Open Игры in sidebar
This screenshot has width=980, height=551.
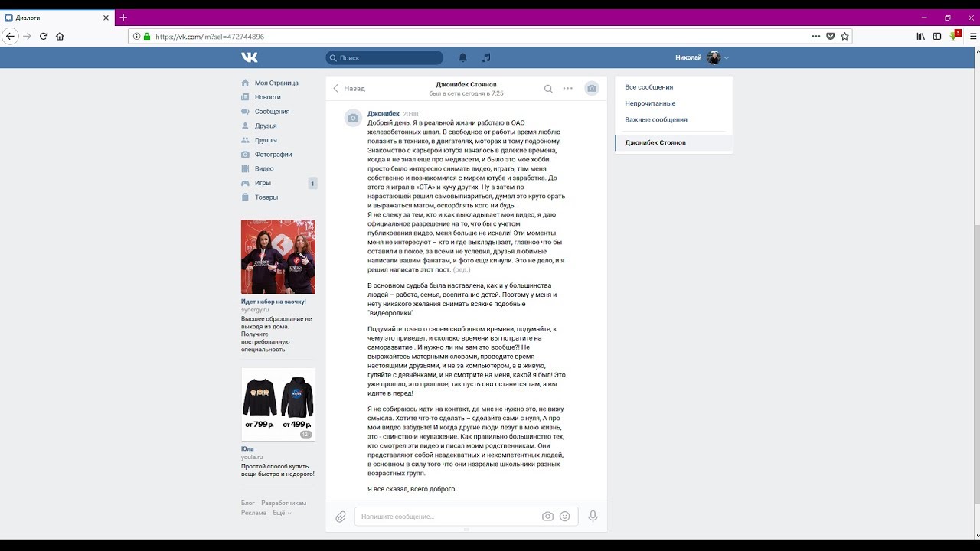pyautogui.click(x=263, y=183)
